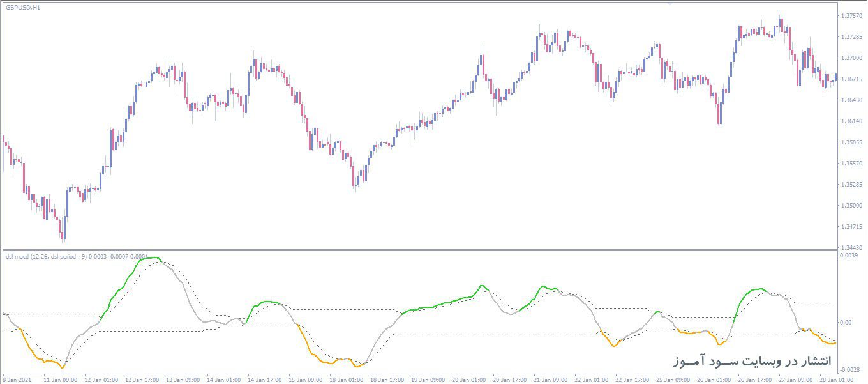Click the separator between chart and indicator panes
The image size is (868, 384).
[421, 248]
